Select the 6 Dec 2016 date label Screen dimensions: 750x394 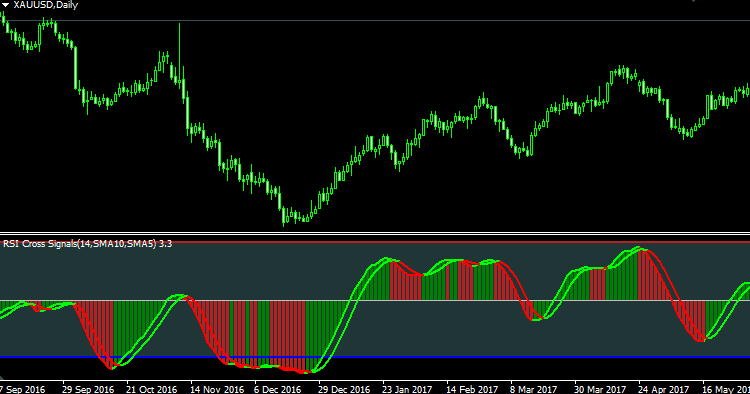click(277, 389)
